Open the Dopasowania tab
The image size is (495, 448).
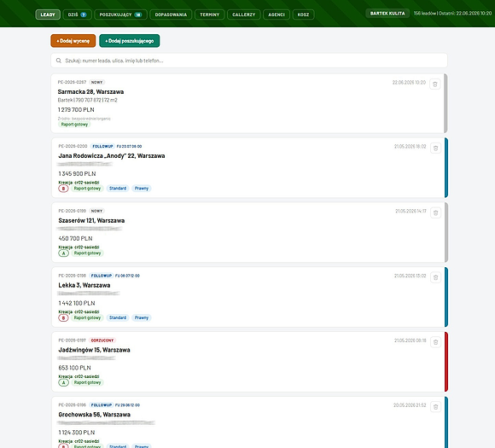pyautogui.click(x=171, y=15)
